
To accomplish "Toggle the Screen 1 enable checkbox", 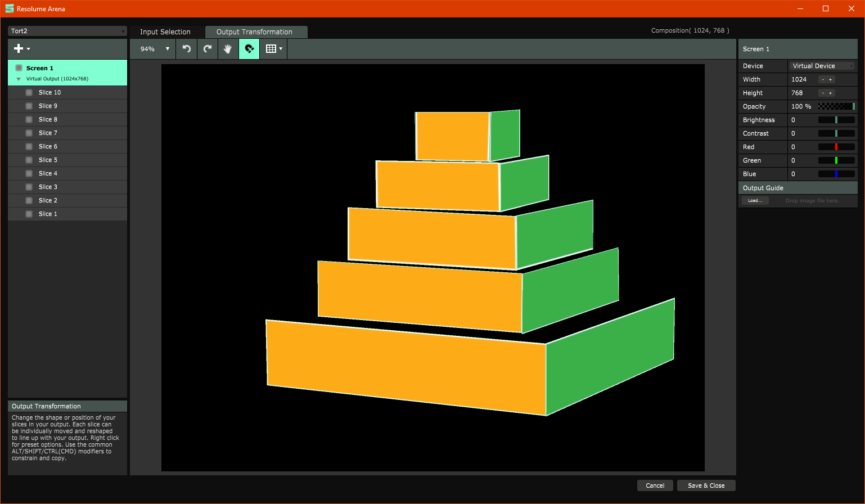I will point(19,68).
